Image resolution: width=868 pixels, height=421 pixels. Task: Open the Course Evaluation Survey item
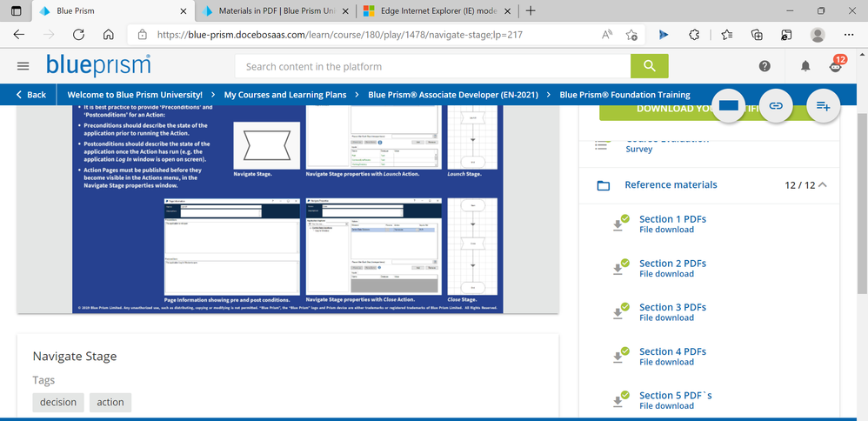point(667,144)
